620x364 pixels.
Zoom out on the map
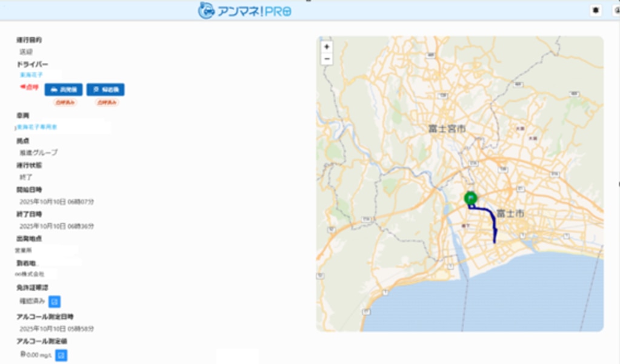tap(327, 59)
